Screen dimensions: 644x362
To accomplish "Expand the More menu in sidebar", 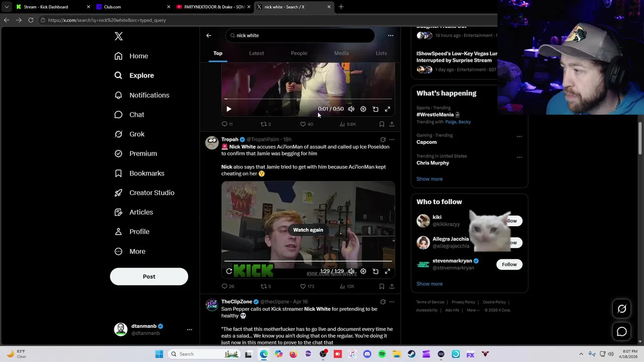I will click(x=130, y=251).
